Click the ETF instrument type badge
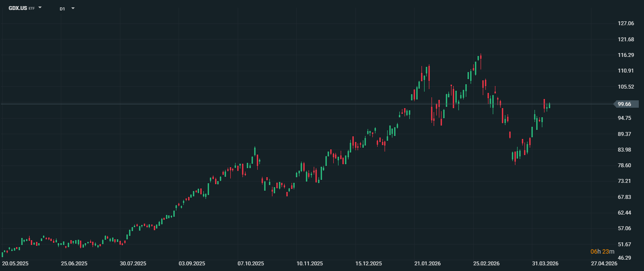Screen dimensions: 644x271 point(32,9)
